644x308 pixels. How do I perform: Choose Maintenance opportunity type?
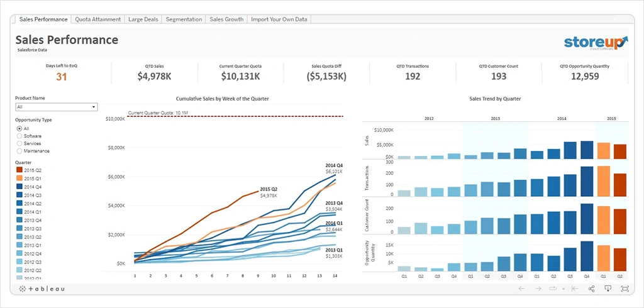[19, 151]
